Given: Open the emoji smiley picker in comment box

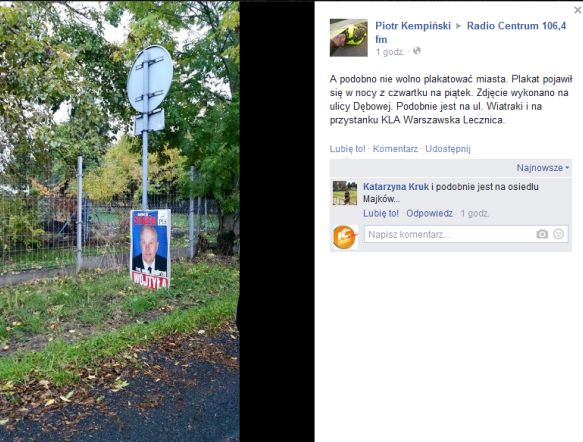Looking at the screenshot, I should pyautogui.click(x=558, y=234).
